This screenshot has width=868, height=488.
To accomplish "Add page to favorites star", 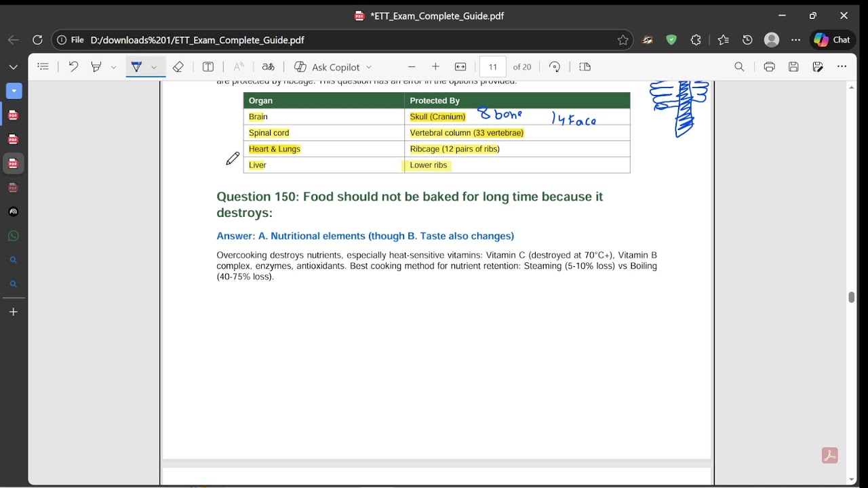I will 623,40.
